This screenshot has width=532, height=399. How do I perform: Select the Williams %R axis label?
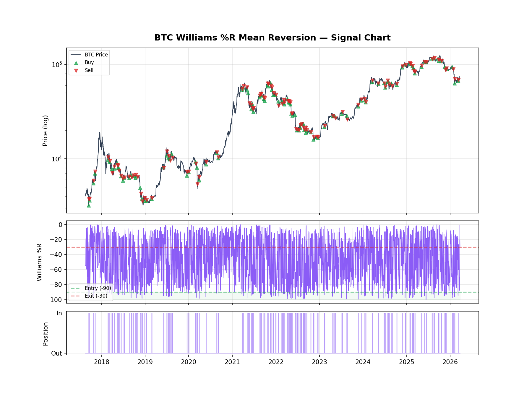click(39, 262)
